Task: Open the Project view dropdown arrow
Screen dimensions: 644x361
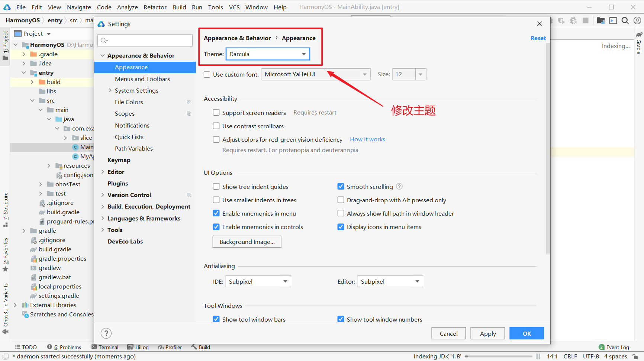Action: [x=49, y=34]
